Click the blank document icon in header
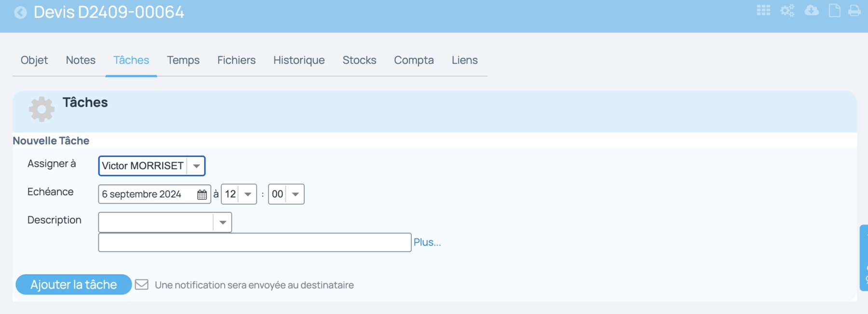Viewport: 868px width, 314px height. 834,11
